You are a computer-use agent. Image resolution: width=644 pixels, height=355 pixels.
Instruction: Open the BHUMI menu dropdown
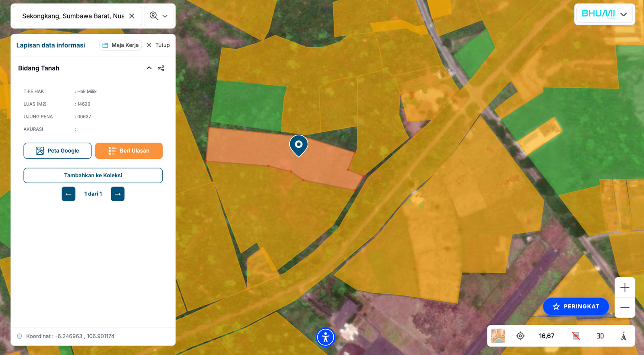point(604,14)
